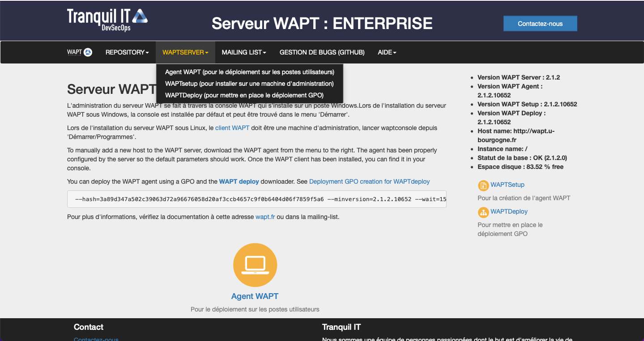Click the WAPTSetup sidebar link text
The image size is (644, 341).
508,185
